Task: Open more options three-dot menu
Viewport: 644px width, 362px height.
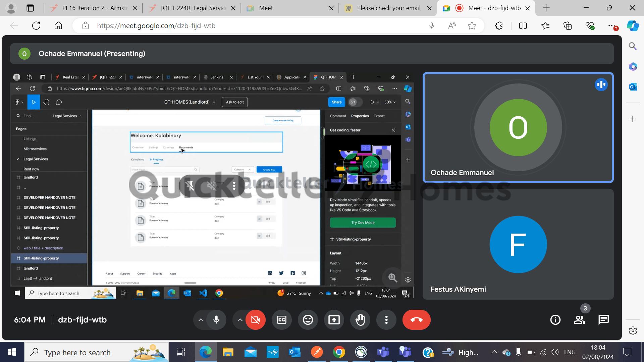Action: pyautogui.click(x=386, y=320)
